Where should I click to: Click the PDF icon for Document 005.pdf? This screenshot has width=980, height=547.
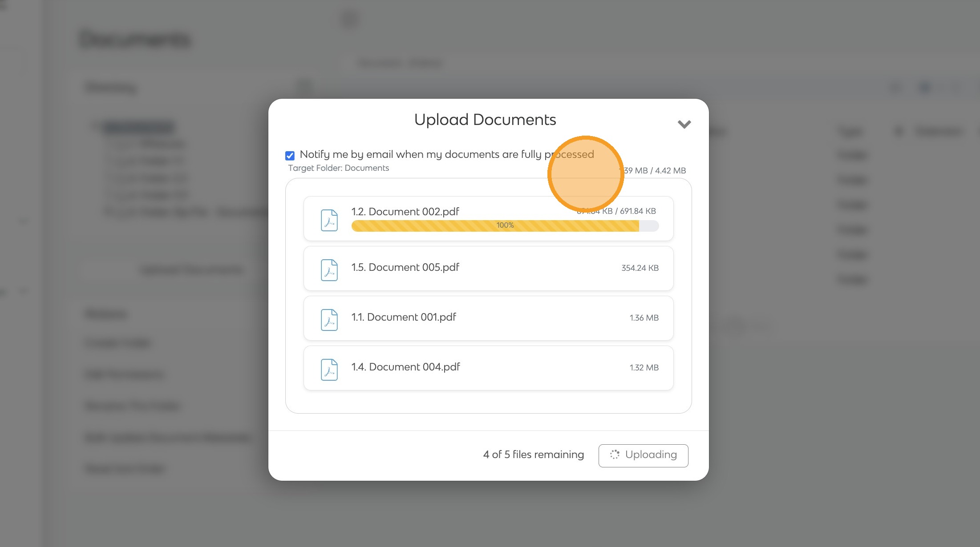coord(329,270)
